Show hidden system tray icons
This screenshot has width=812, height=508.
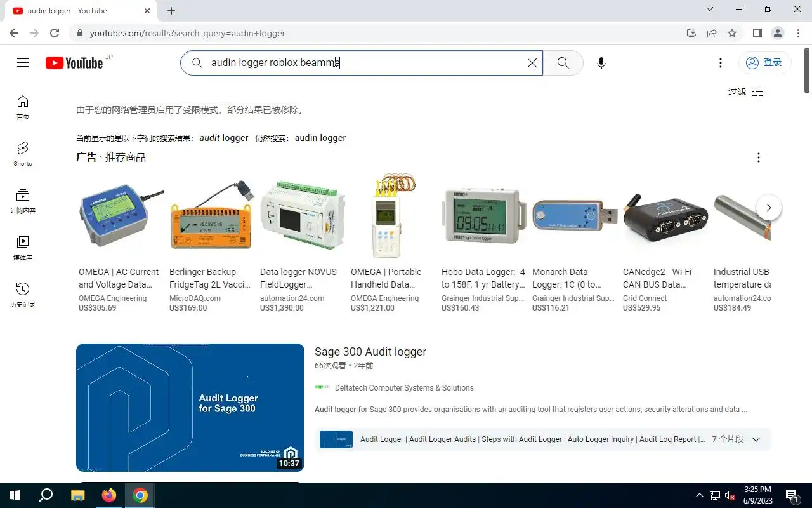[x=700, y=495]
